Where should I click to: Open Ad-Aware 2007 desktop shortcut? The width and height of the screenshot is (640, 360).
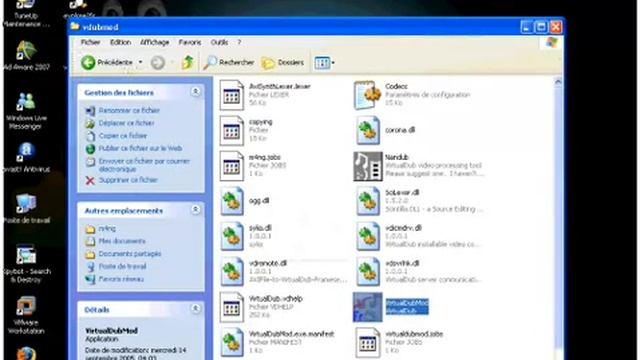(x=26, y=56)
